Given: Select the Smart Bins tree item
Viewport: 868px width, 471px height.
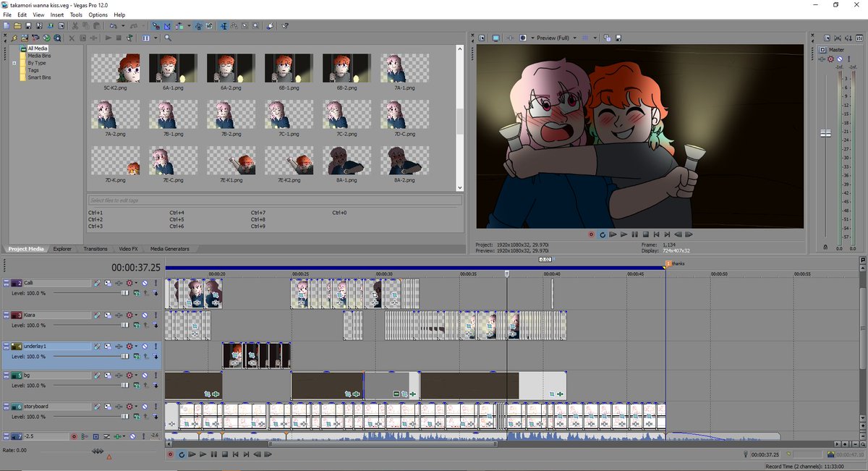Looking at the screenshot, I should (39, 77).
